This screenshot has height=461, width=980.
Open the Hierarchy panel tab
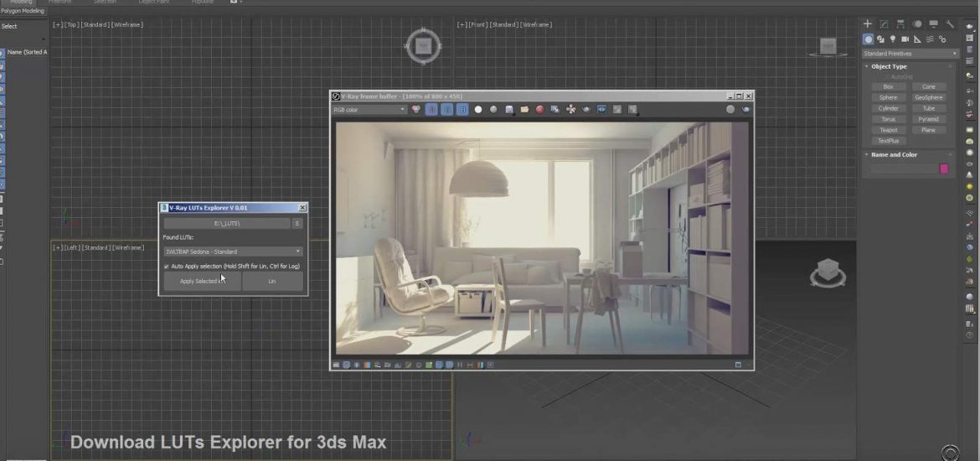(x=900, y=24)
